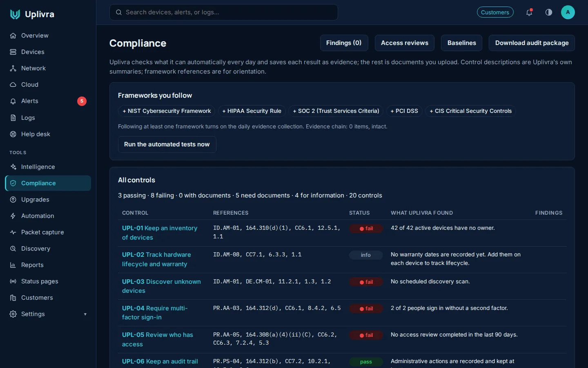Screen dimensions: 588x368
Task: Open Overview via its house icon
Action: click(13, 36)
